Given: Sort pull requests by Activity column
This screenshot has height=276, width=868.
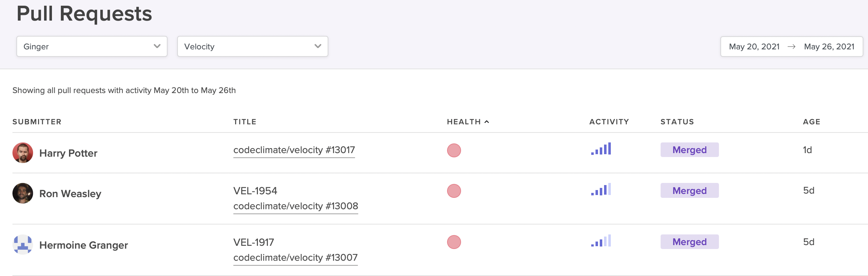Looking at the screenshot, I should tap(609, 121).
